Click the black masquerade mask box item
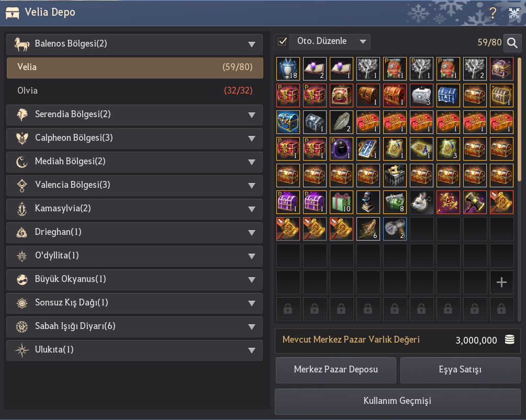This screenshot has width=526, height=420. (395, 175)
